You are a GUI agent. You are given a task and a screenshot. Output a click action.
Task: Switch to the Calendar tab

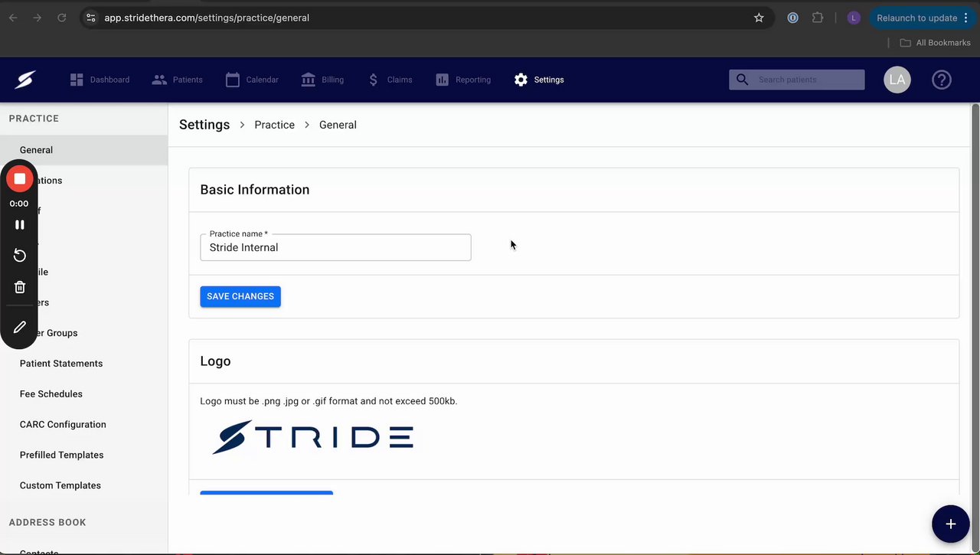tap(252, 80)
